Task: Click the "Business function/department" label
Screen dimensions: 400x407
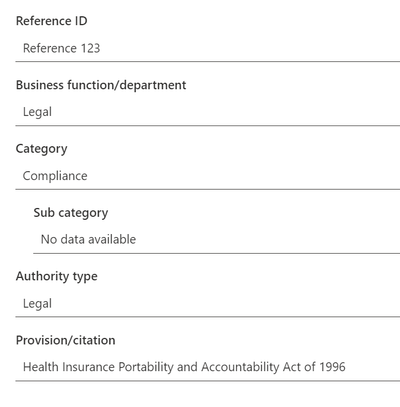Action: 101,85
